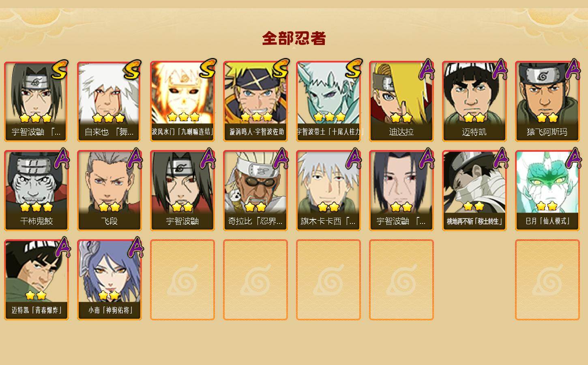Pick the 巳月「仙人模式」 card

coord(547,191)
